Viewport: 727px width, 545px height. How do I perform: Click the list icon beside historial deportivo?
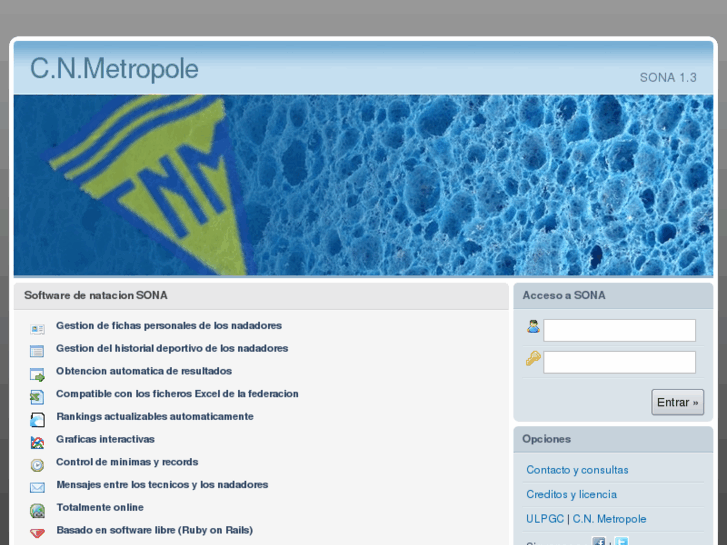(37, 351)
